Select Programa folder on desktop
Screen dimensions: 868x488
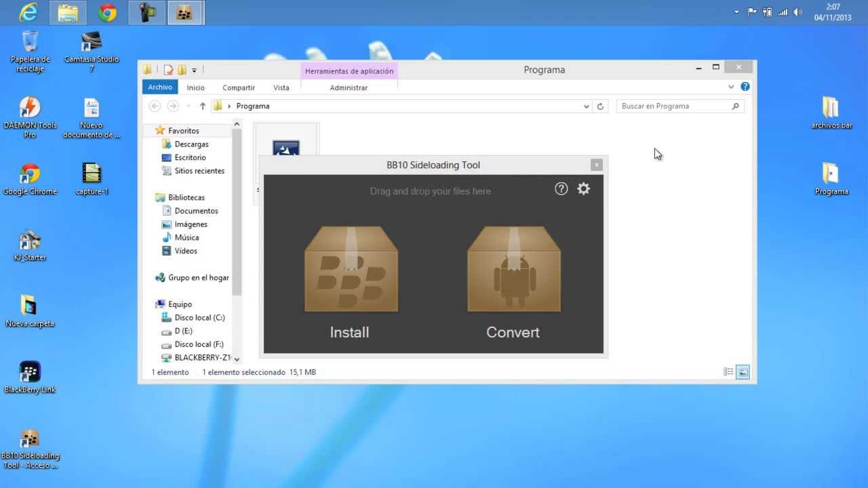click(x=831, y=179)
